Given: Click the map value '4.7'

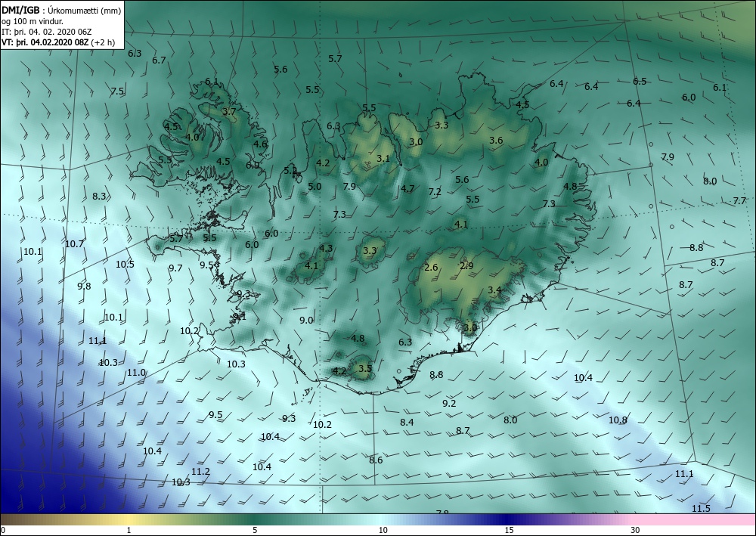Looking at the screenshot, I should 407,188.
